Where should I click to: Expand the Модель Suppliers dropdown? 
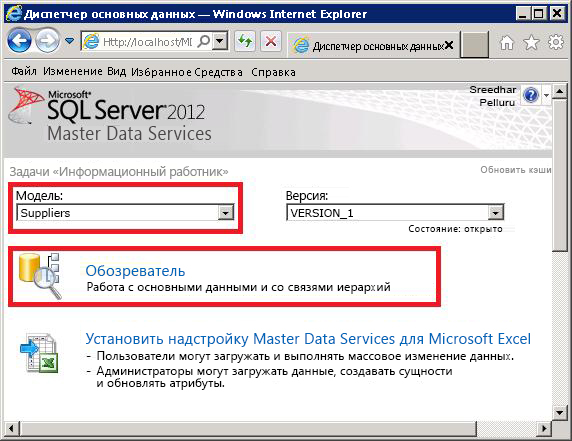tap(226, 213)
